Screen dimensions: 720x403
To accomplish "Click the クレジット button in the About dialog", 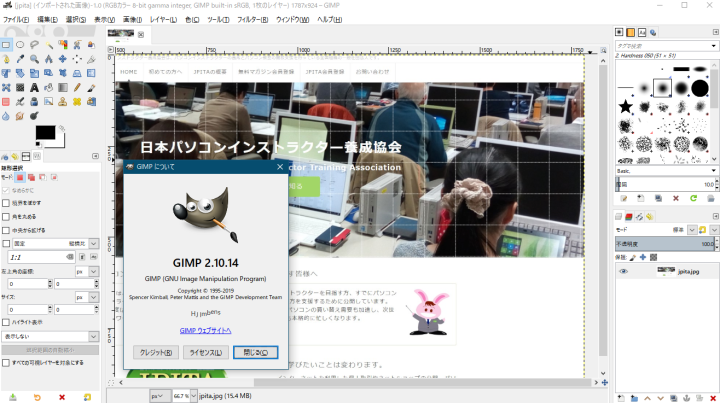I will pyautogui.click(x=154, y=352).
